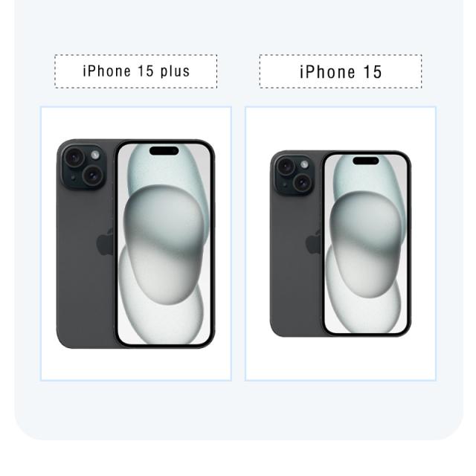This screenshot has width=476, height=476.
Task: Select the iPhone 15 plus label
Action: coord(136,71)
